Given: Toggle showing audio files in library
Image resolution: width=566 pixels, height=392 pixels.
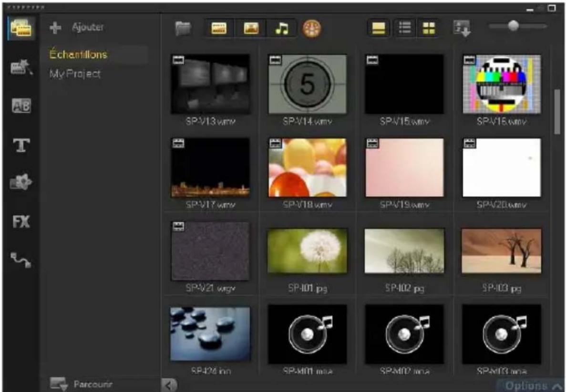Looking at the screenshot, I should pyautogui.click(x=282, y=28).
